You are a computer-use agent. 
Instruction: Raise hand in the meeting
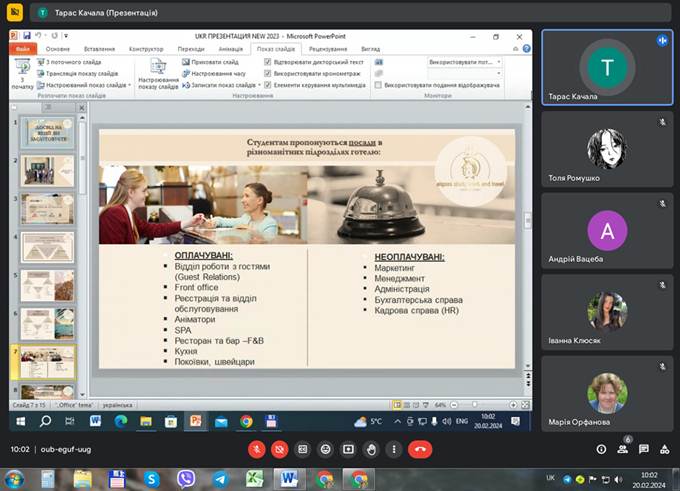[x=372, y=450]
